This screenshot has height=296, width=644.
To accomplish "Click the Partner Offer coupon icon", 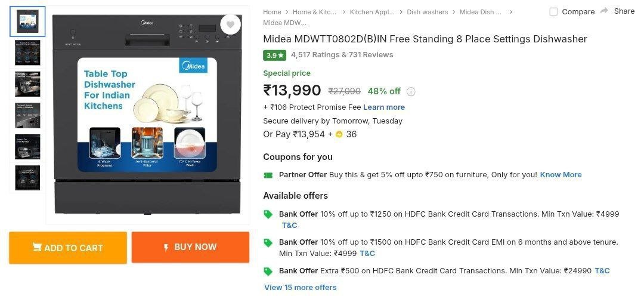I will pos(268,175).
